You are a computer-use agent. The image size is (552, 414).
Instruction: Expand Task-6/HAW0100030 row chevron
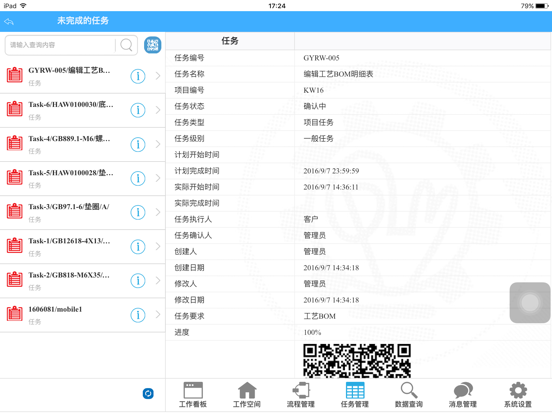[158, 110]
